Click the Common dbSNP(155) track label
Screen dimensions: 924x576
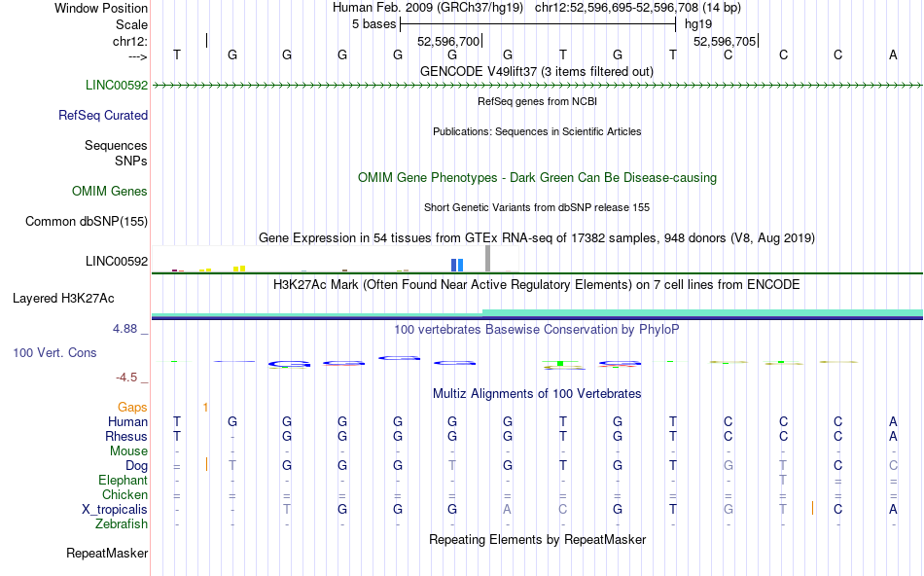tap(86, 221)
